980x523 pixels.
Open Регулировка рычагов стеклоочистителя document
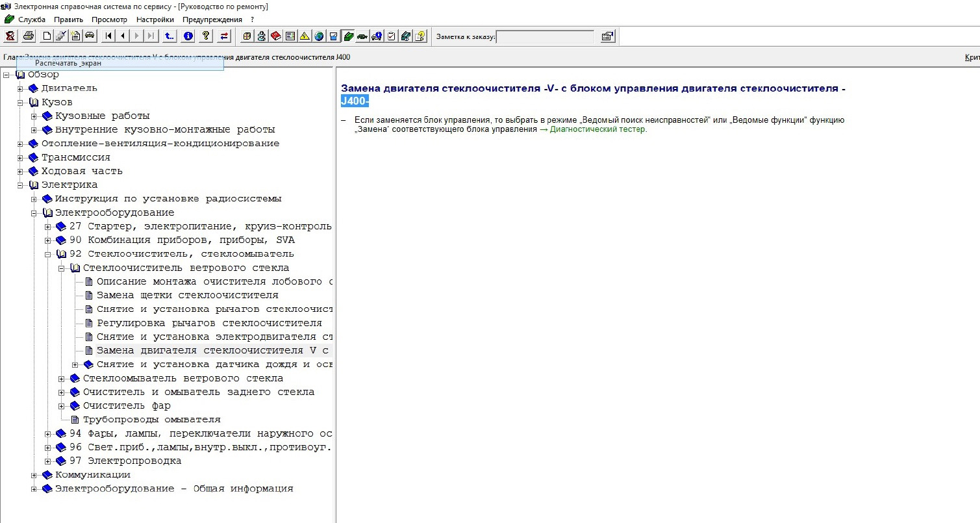pyautogui.click(x=209, y=323)
